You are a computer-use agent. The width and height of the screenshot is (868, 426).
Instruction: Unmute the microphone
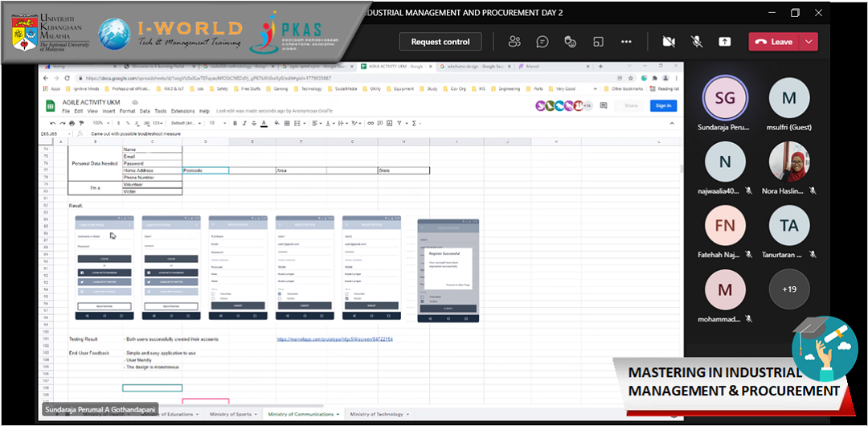(x=696, y=42)
